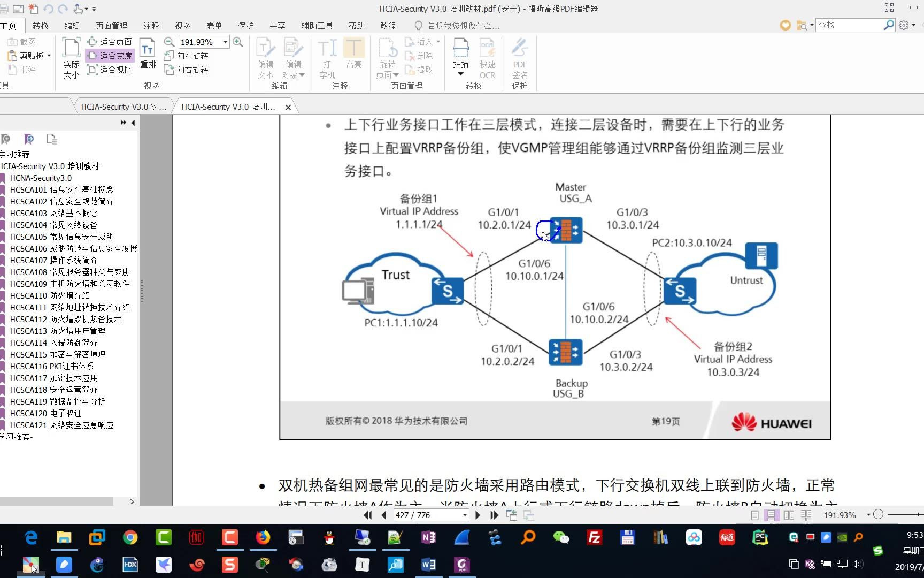Go to next page arrow in status bar

click(478, 515)
